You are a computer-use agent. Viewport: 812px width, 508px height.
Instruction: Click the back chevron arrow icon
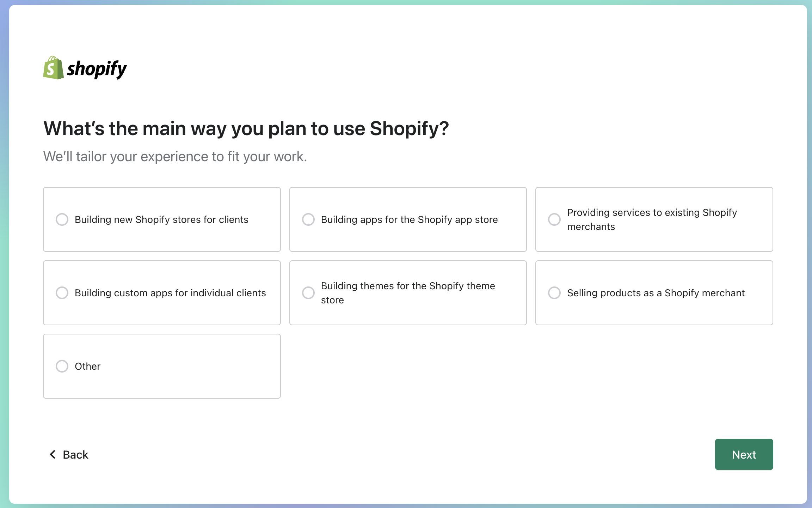(x=52, y=454)
